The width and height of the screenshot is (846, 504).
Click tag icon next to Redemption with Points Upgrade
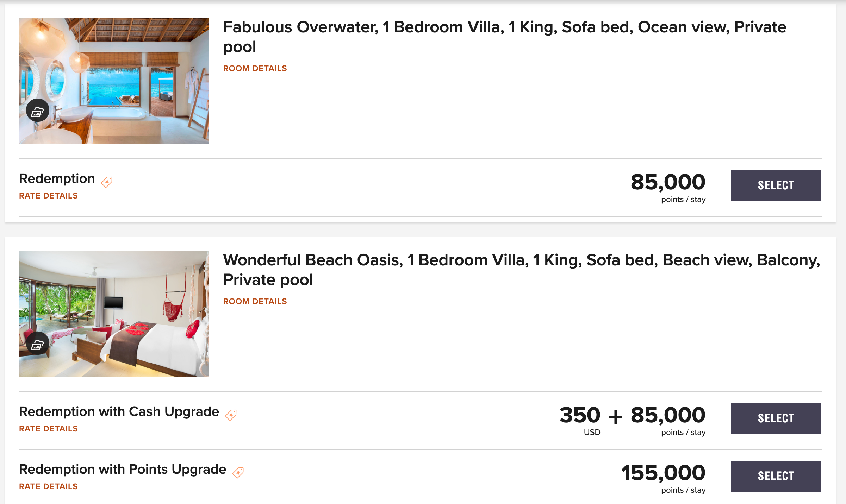click(238, 472)
